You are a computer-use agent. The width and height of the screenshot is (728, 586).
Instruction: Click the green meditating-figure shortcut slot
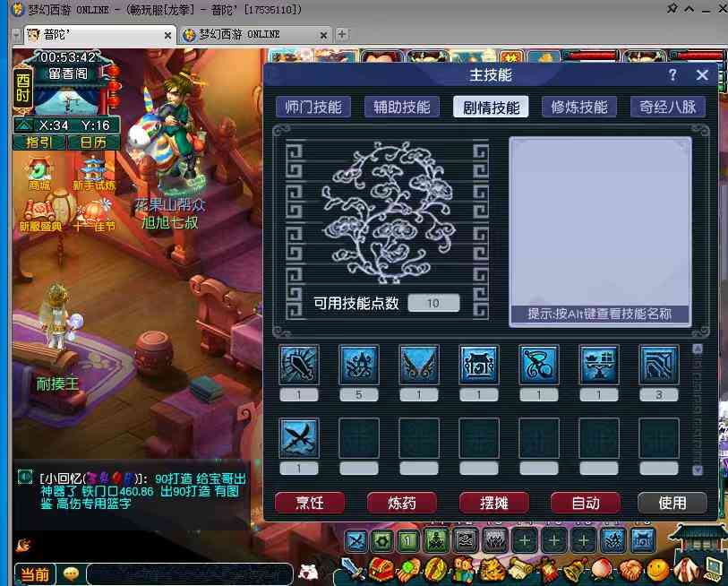(x=436, y=541)
